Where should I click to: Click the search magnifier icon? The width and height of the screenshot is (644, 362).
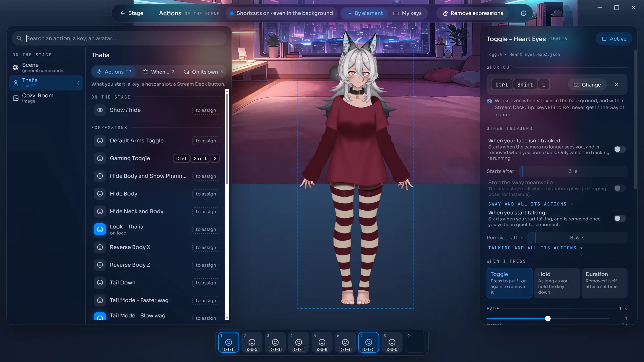click(19, 38)
